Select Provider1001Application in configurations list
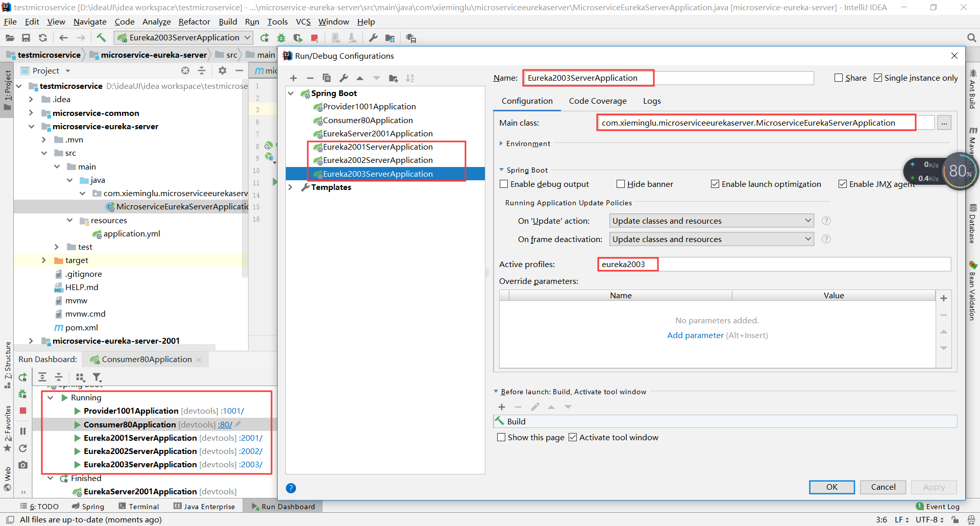Viewport: 980px width, 526px height. (x=370, y=107)
